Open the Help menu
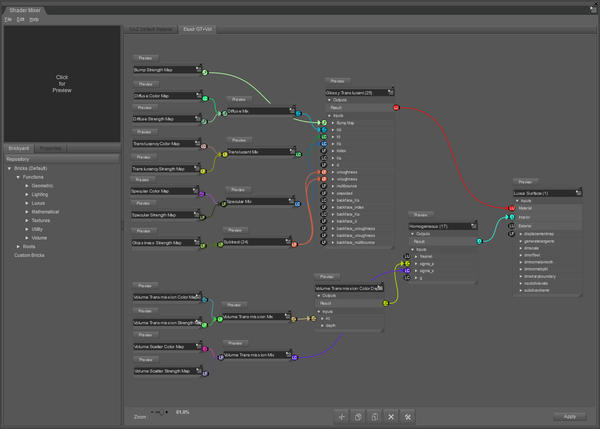Image resolution: width=600 pixels, height=429 pixels. (x=34, y=19)
